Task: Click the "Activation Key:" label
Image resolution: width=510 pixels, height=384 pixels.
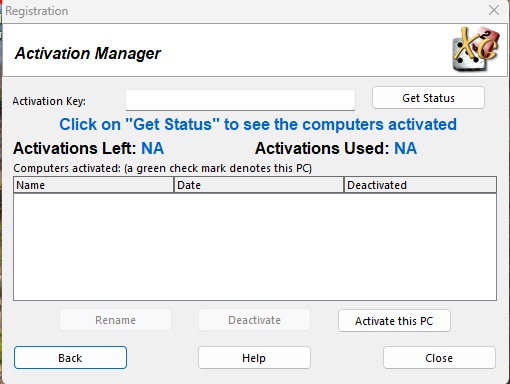Action: (49, 101)
